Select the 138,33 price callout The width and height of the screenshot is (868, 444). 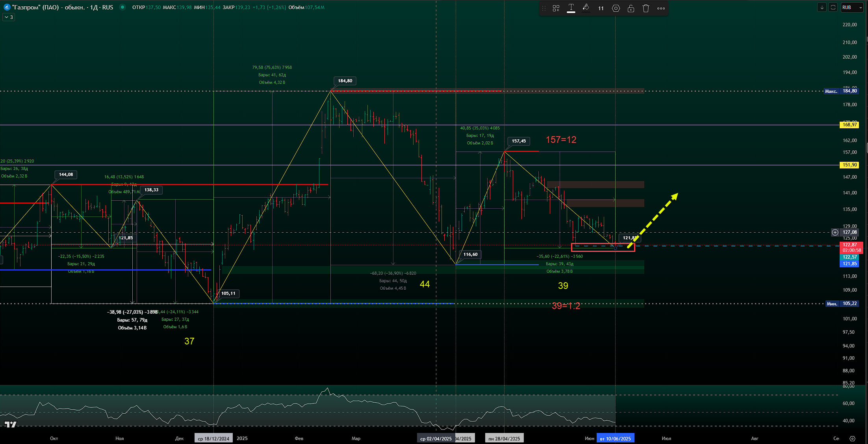tap(151, 190)
